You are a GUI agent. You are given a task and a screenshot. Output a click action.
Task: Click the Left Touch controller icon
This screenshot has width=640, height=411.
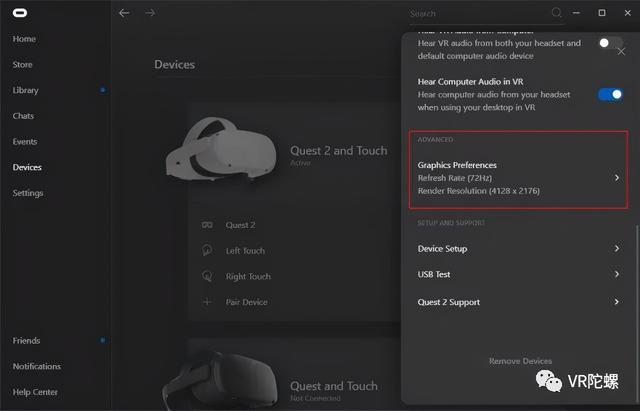[x=207, y=250]
